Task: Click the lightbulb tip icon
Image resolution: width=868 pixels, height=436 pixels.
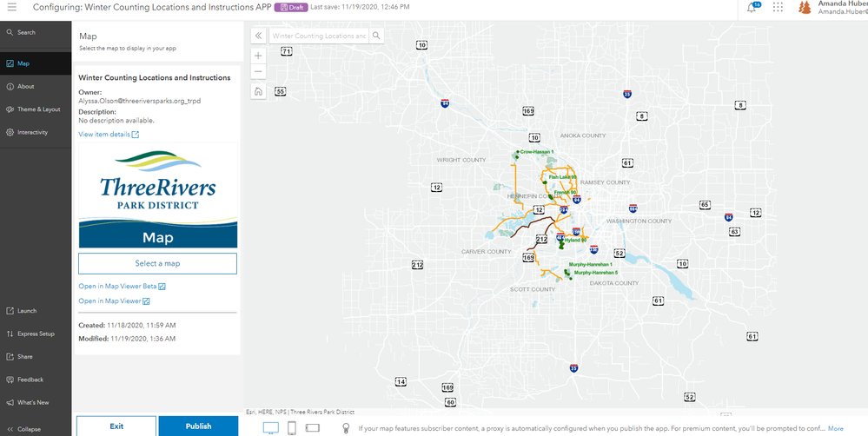Action: click(x=346, y=428)
